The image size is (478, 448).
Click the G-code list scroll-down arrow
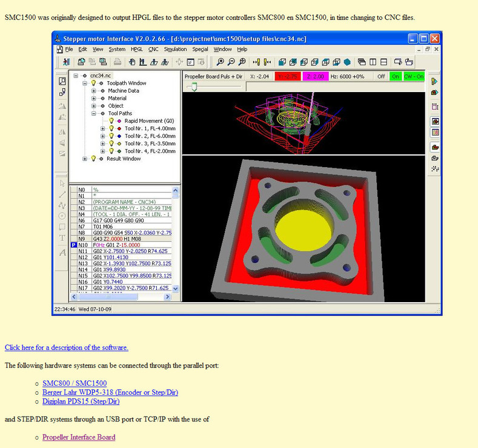176,288
